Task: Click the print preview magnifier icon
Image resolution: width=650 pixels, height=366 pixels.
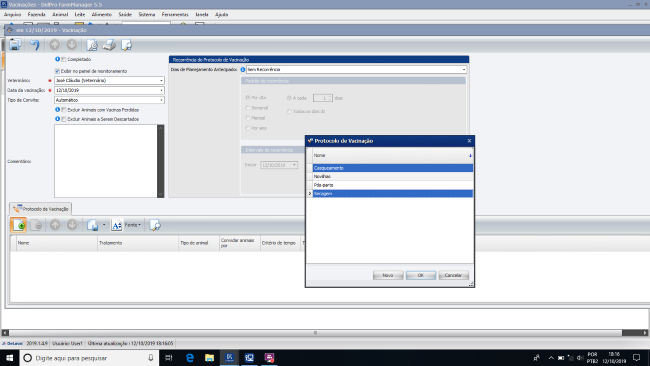Action: pyautogui.click(x=92, y=45)
